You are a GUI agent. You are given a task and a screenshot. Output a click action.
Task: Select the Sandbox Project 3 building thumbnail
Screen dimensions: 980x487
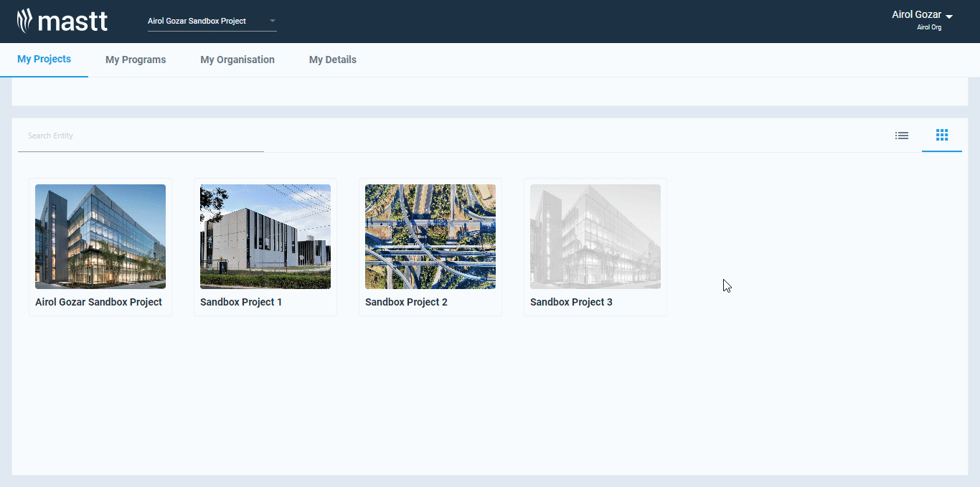coord(595,237)
